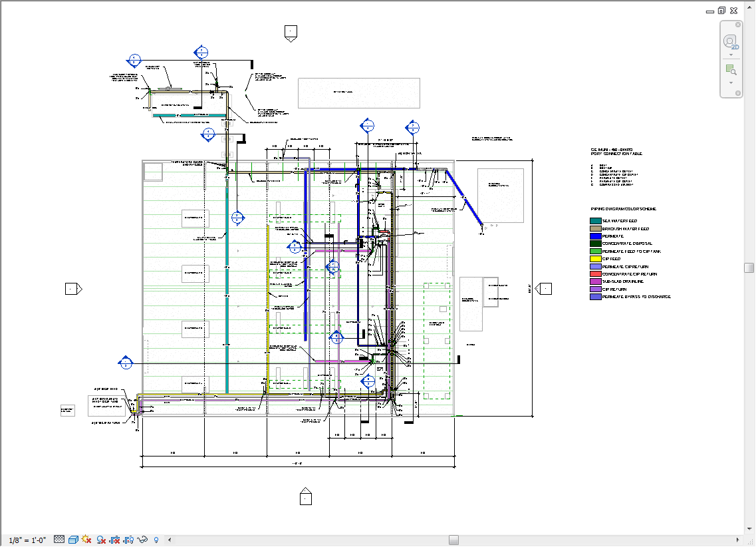756x547 pixels.
Task: Select the north elevation marker
Action: click(x=291, y=33)
